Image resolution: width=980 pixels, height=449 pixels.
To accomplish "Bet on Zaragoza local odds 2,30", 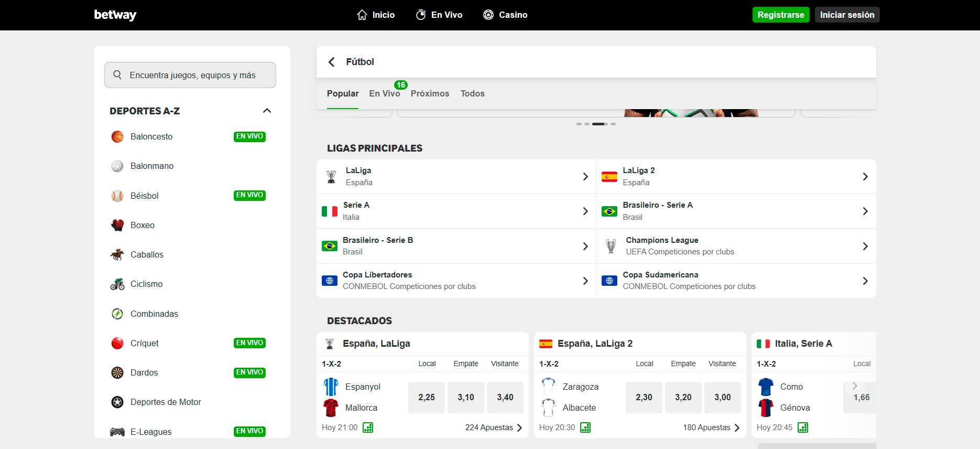I will [644, 398].
